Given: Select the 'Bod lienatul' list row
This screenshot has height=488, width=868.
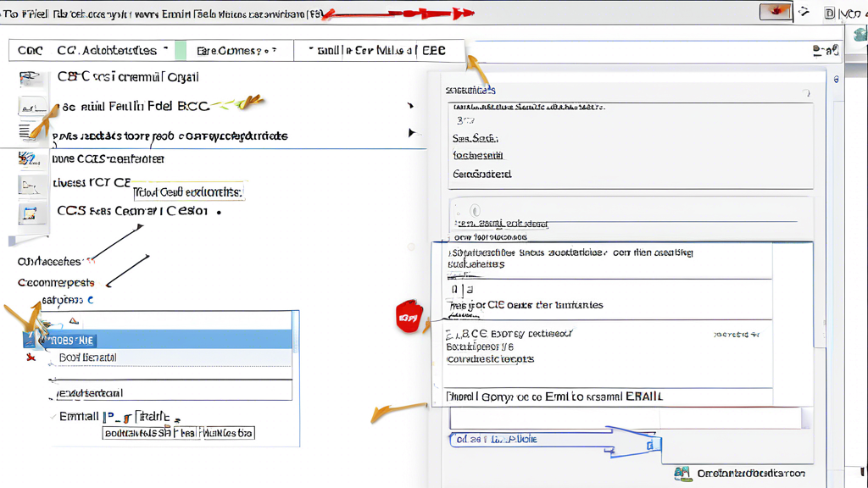Looking at the screenshot, I should coord(169,358).
